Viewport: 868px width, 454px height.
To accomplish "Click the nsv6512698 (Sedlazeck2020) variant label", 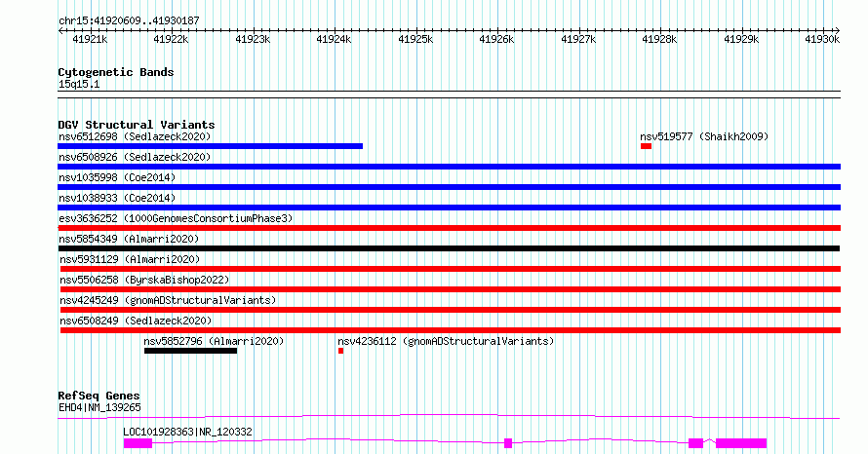I will (135, 136).
